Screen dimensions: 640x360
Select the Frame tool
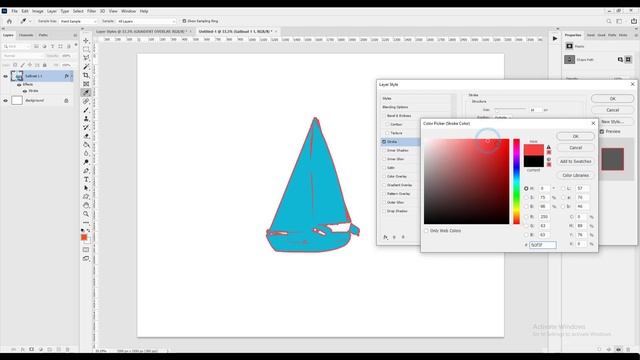click(86, 84)
